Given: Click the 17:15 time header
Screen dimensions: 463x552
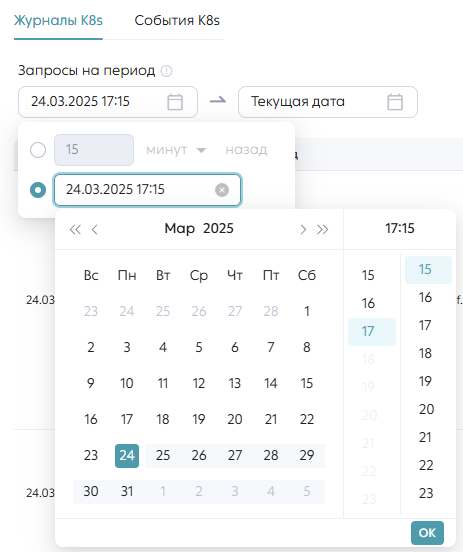Looking at the screenshot, I should (x=400, y=228).
